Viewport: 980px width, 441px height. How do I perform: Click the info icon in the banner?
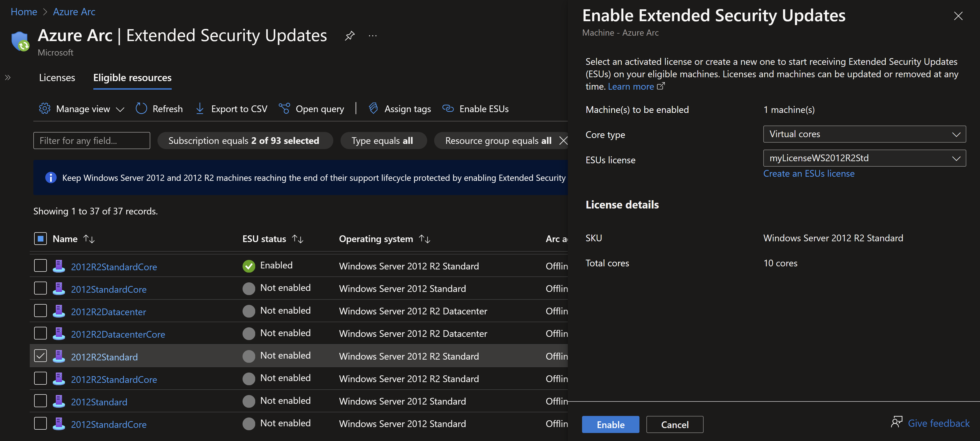tap(51, 177)
